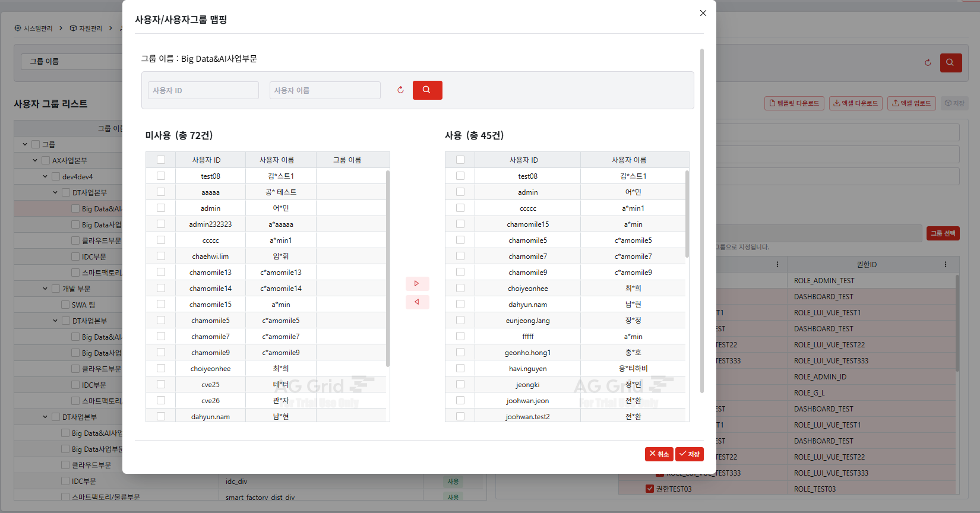Click the red search icon in the dialog

[427, 90]
